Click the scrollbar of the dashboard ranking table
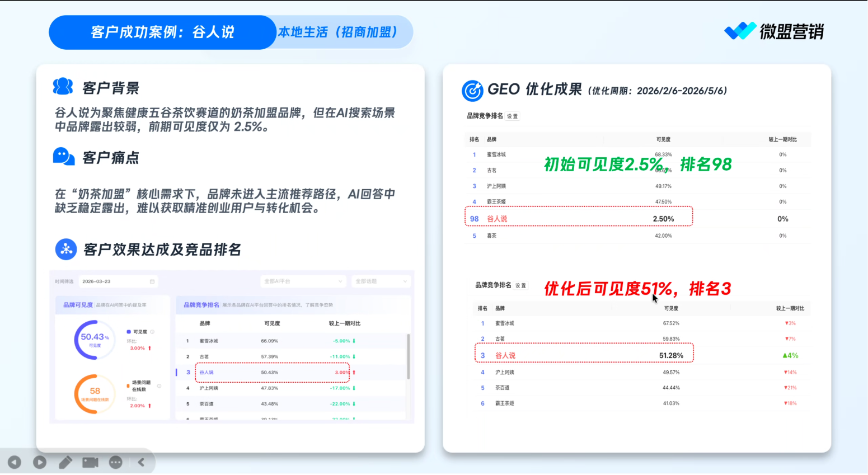 tap(409, 357)
